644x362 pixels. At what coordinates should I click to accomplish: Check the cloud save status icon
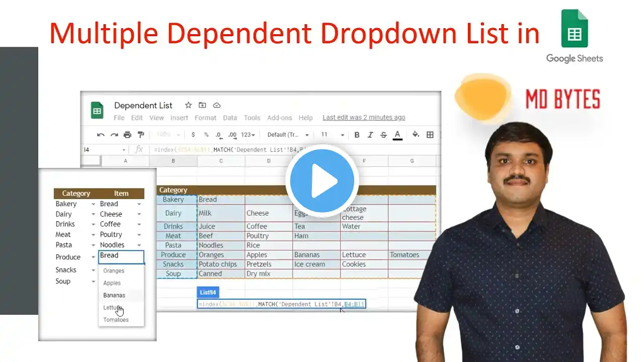(217, 105)
